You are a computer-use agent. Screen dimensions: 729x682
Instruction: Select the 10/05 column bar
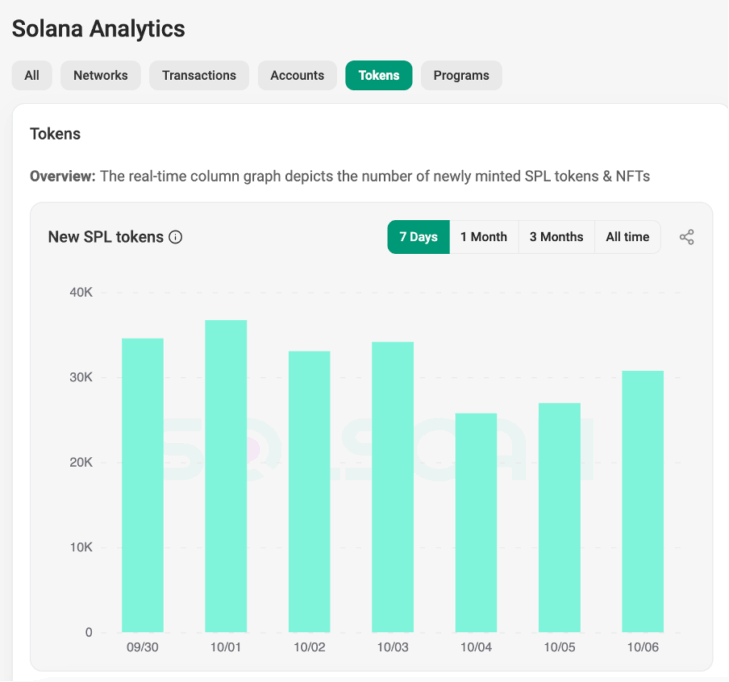[x=559, y=517]
